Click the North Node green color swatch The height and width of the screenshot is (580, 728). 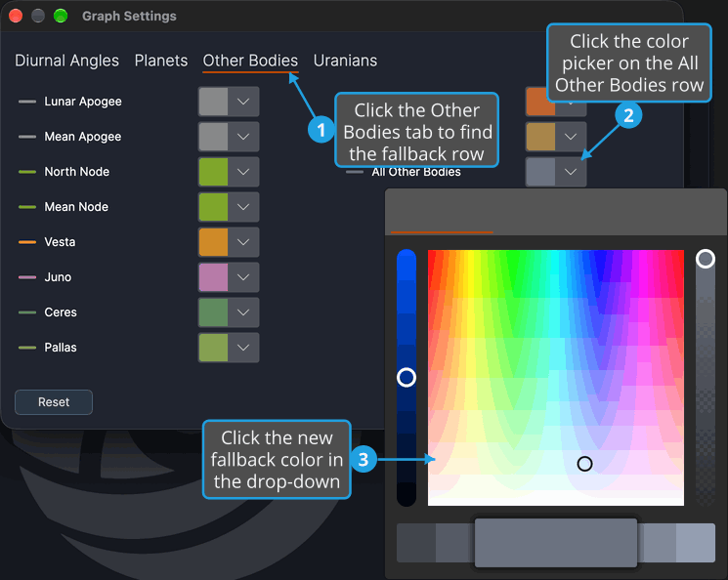tap(214, 172)
